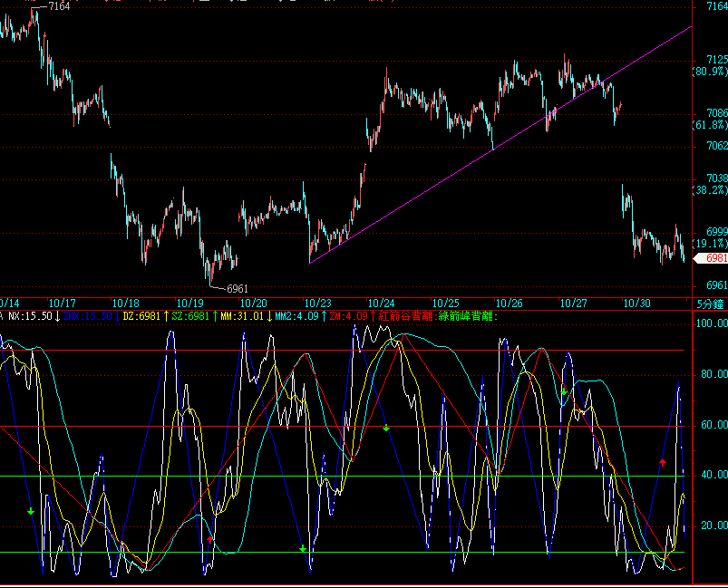This screenshot has height=588, width=728.
Task: Click the 7164 high price label
Action: pyautogui.click(x=59, y=7)
